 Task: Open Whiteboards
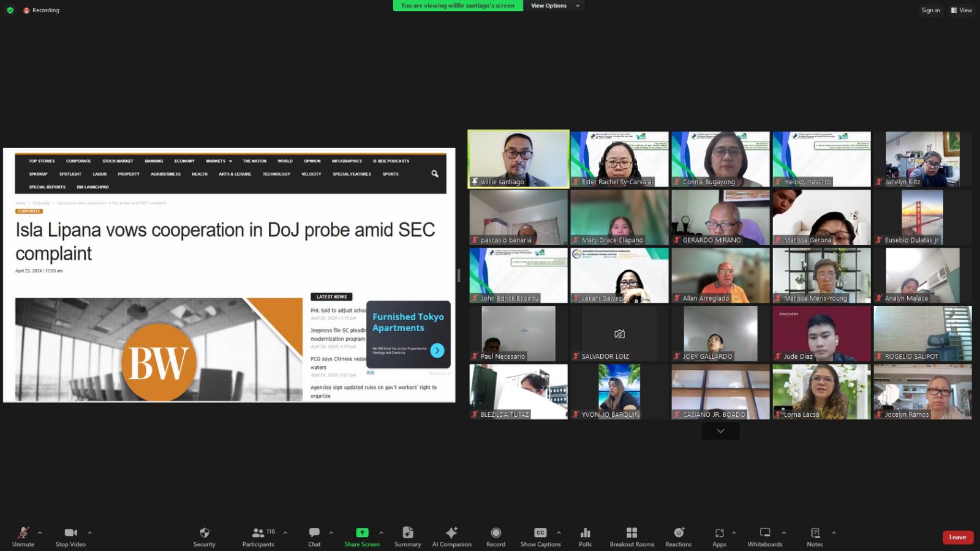click(x=765, y=536)
